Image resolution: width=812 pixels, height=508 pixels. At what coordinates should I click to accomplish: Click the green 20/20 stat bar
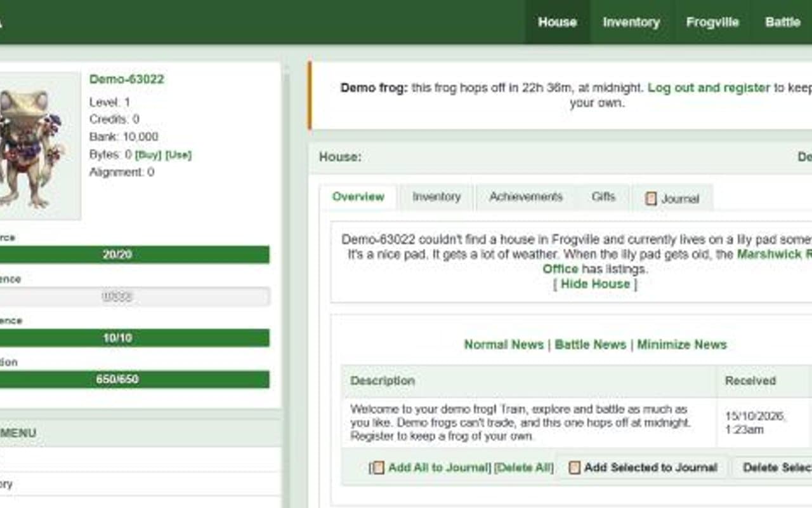pyautogui.click(x=134, y=255)
